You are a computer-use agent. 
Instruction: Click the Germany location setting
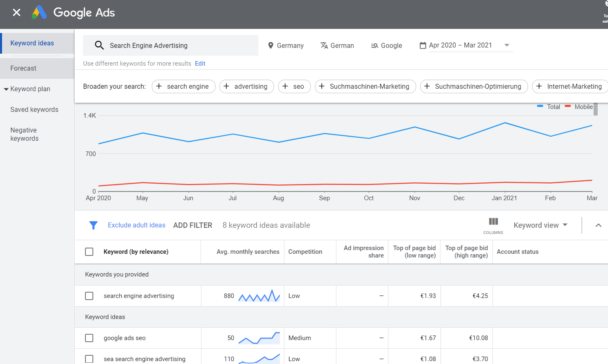tap(286, 45)
